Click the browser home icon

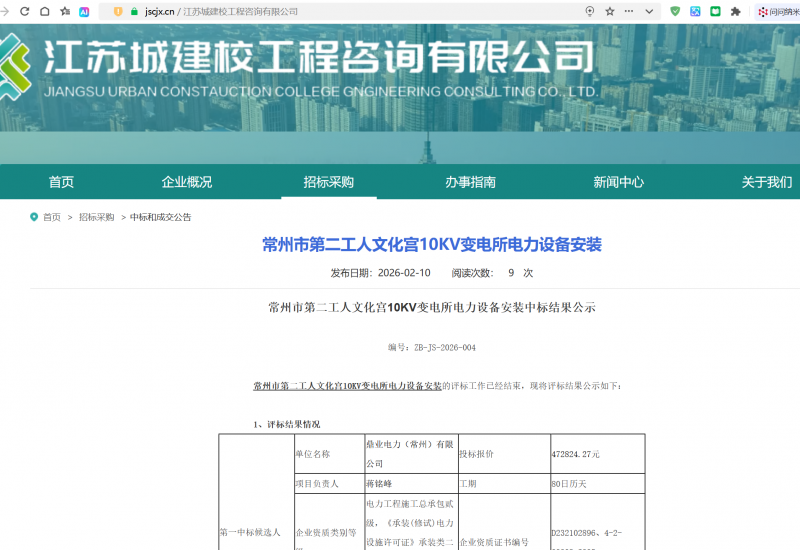44,11
